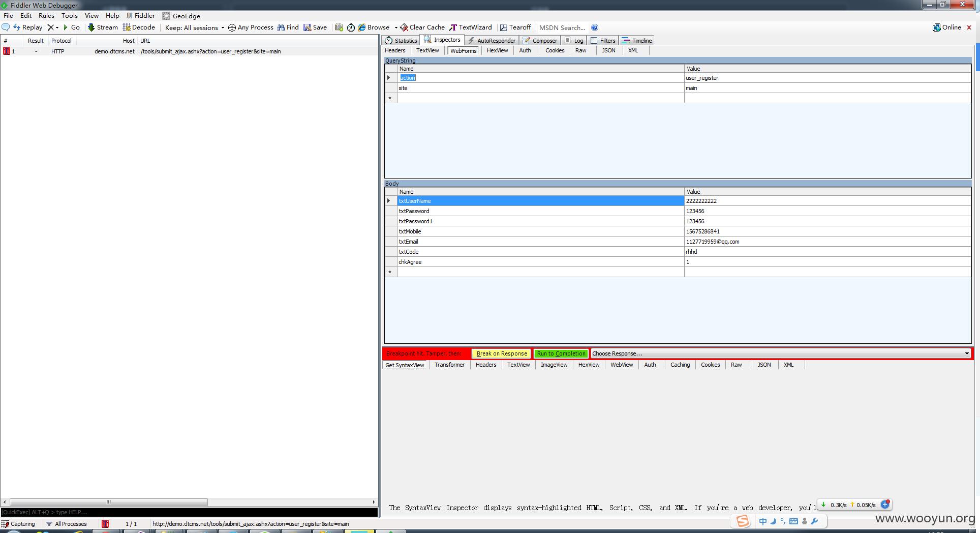980x533 pixels.
Task: Click the user_register value cell
Action: (828, 78)
